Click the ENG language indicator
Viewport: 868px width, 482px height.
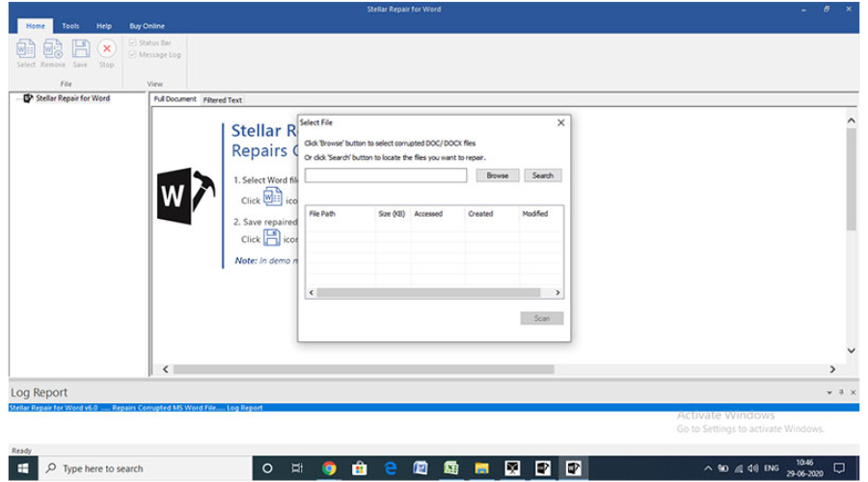tap(772, 469)
